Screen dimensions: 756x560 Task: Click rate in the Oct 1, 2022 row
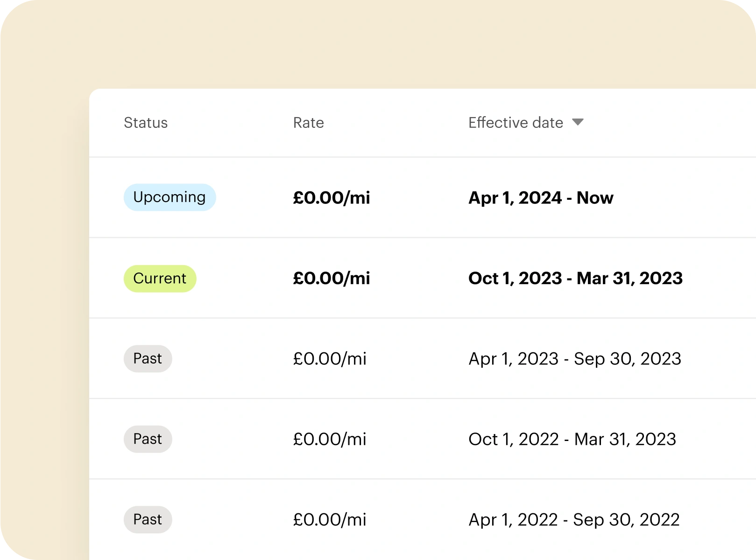pyautogui.click(x=330, y=439)
